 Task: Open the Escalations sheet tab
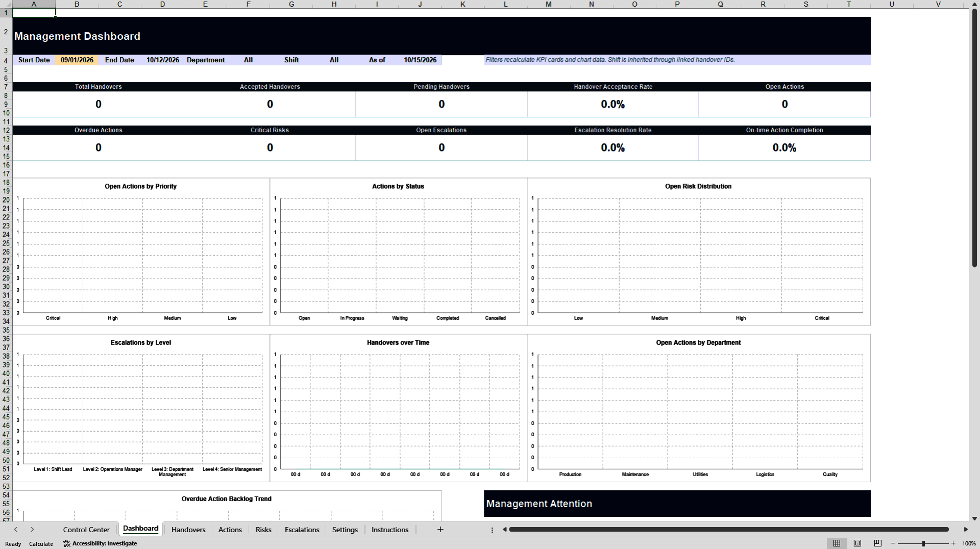302,530
